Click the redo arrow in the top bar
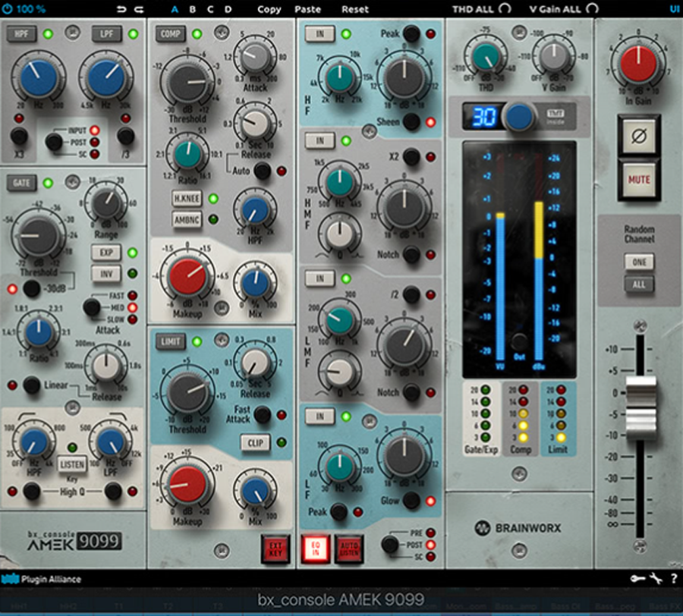The image size is (683, 616). [139, 9]
